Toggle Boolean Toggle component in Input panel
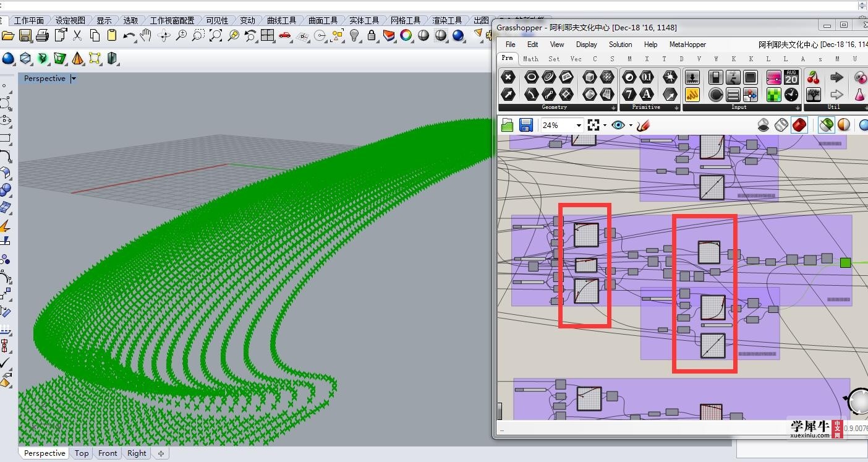 [x=715, y=77]
